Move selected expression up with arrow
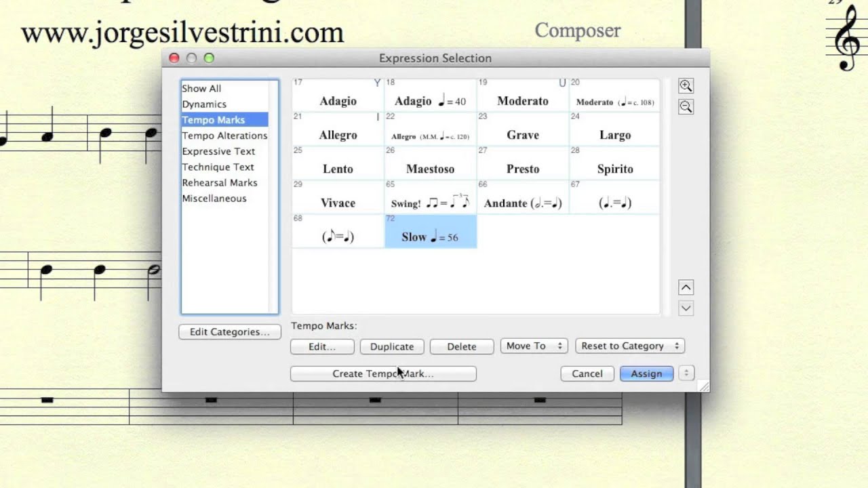 tap(686, 287)
